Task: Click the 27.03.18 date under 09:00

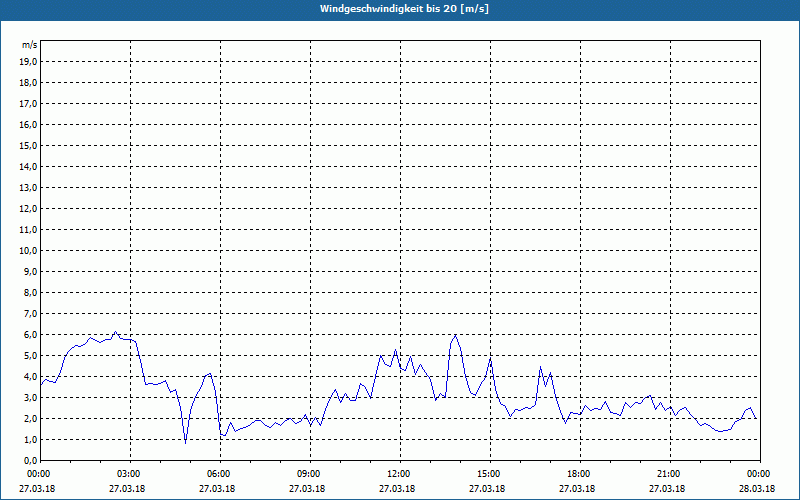Action: tap(307, 488)
